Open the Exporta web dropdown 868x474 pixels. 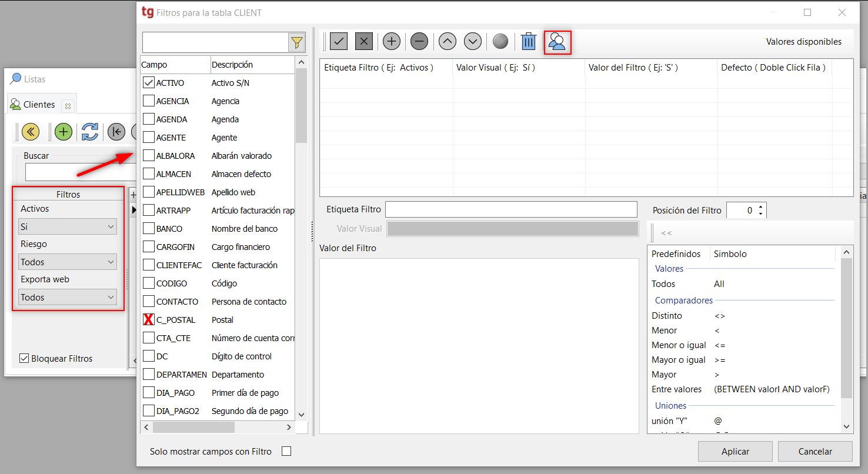tap(68, 297)
